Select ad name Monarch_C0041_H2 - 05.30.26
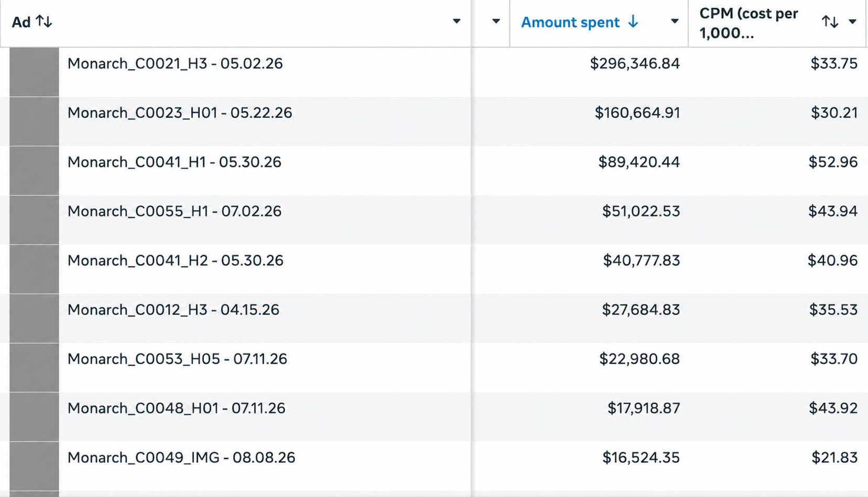 [x=175, y=261]
